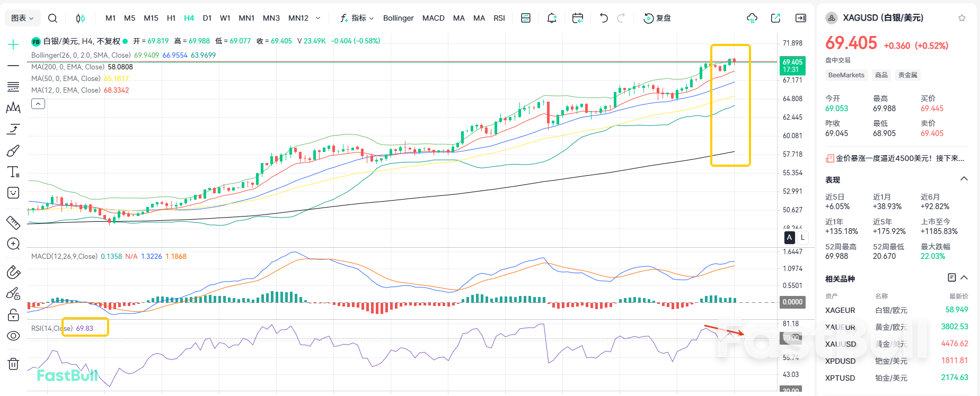Add XAGUSD to favorites with star
Screen dimensions: 980x396
pyautogui.click(x=961, y=18)
